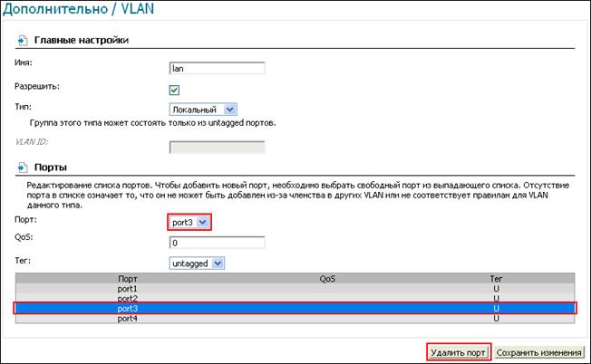Click the QoS column header
The width and height of the screenshot is (591, 364).
(x=327, y=279)
